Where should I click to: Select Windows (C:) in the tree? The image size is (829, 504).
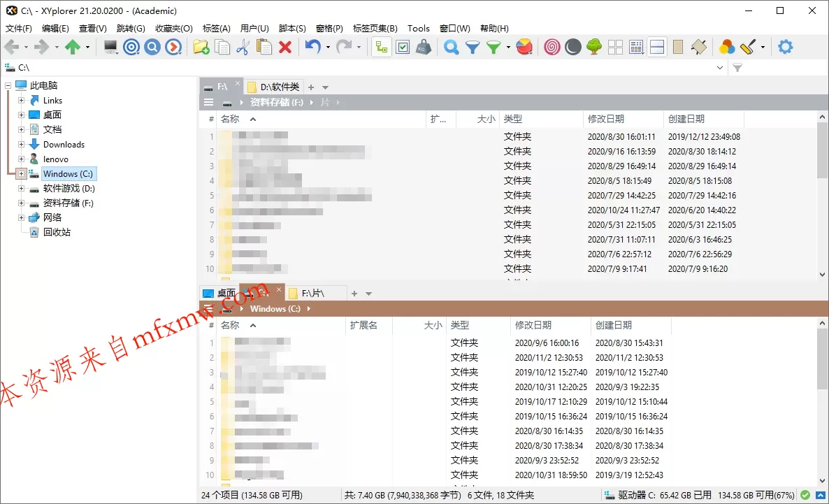pos(68,173)
